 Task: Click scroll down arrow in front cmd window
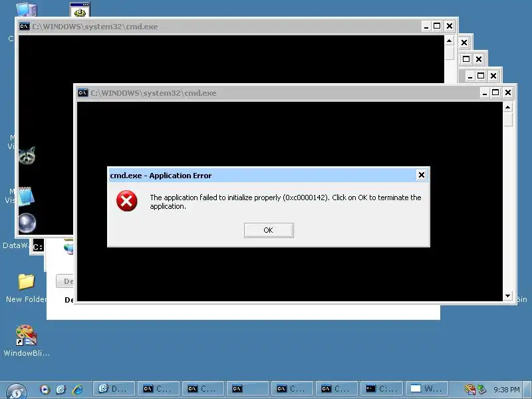point(507,296)
